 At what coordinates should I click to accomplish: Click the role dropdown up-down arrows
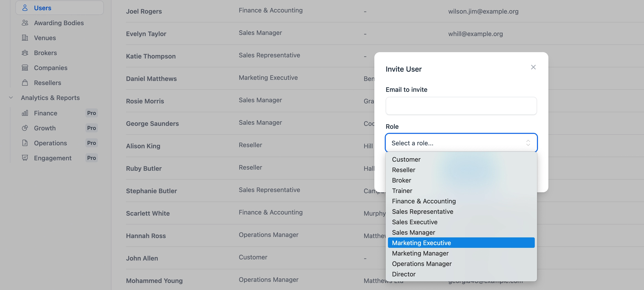pyautogui.click(x=528, y=143)
